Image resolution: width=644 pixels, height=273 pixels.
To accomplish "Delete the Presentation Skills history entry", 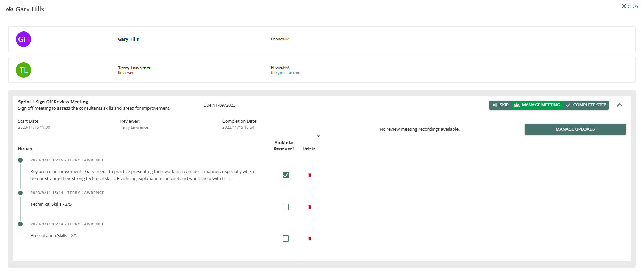I will (310, 238).
